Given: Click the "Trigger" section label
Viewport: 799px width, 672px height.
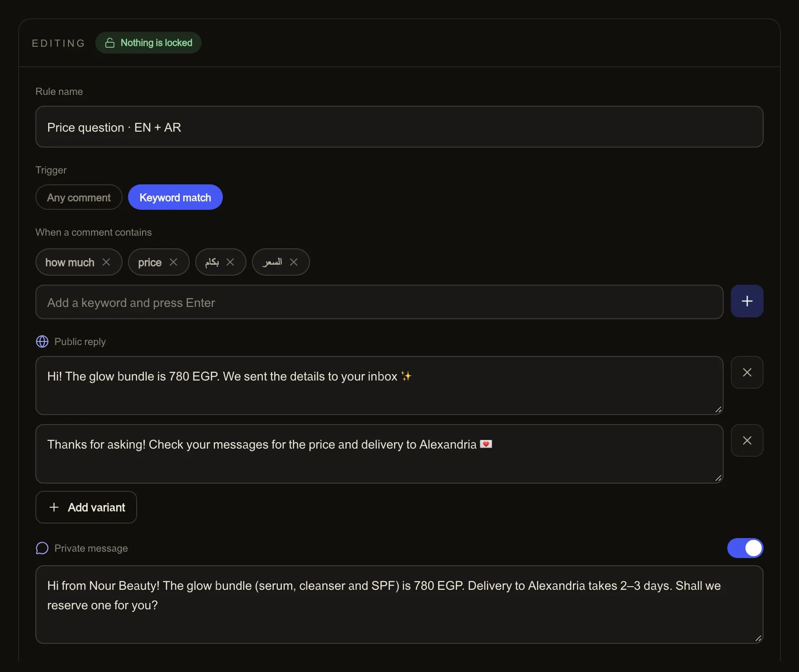Looking at the screenshot, I should point(51,170).
